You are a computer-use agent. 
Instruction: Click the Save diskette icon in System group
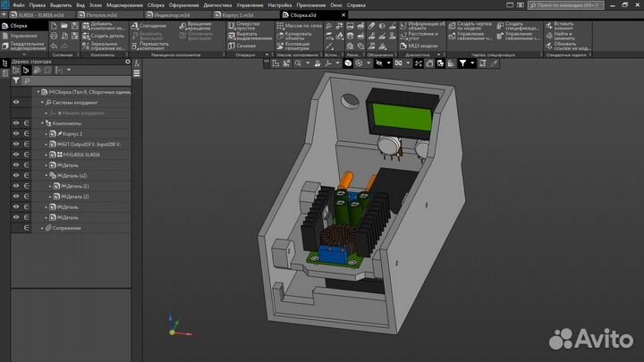(75, 25)
